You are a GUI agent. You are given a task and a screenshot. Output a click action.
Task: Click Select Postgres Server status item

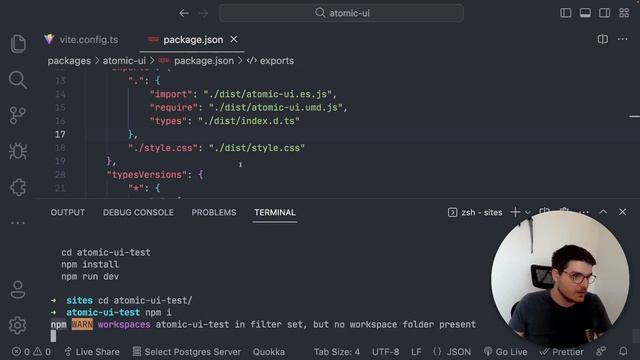click(187, 352)
